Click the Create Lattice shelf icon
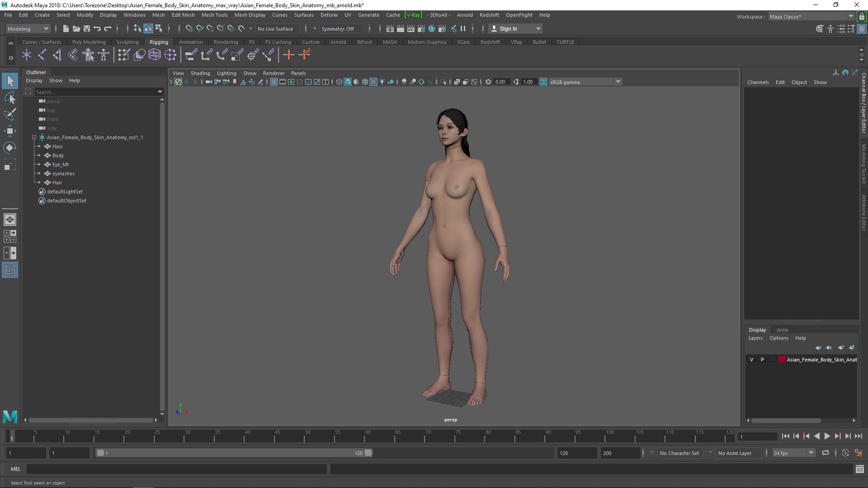This screenshot has height=488, width=868. tap(155, 55)
